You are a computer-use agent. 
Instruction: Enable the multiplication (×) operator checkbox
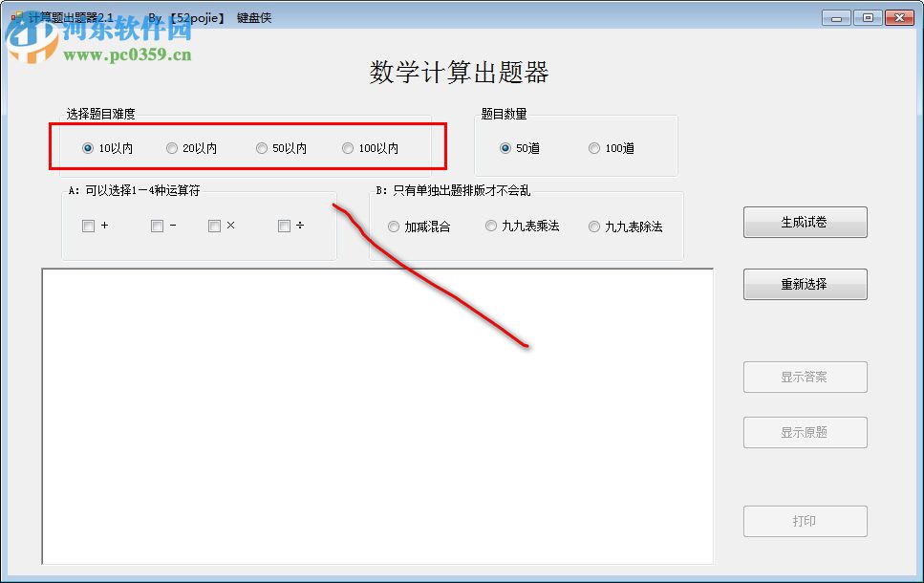[x=214, y=226]
